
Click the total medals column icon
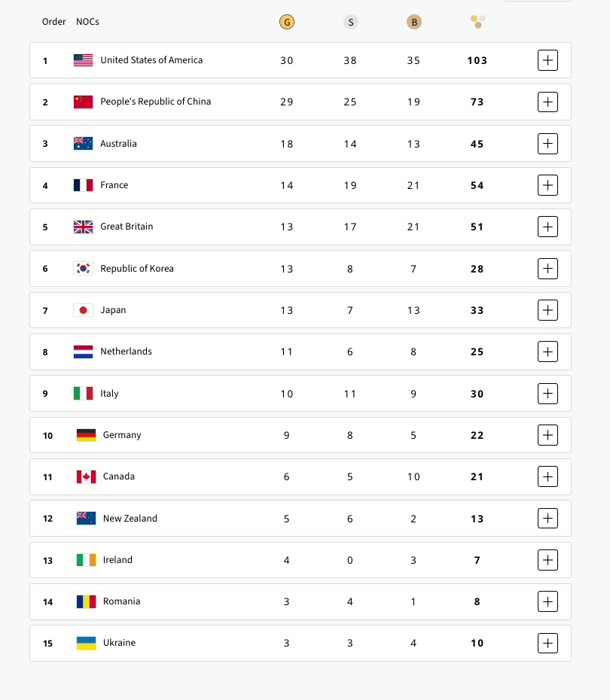(477, 22)
